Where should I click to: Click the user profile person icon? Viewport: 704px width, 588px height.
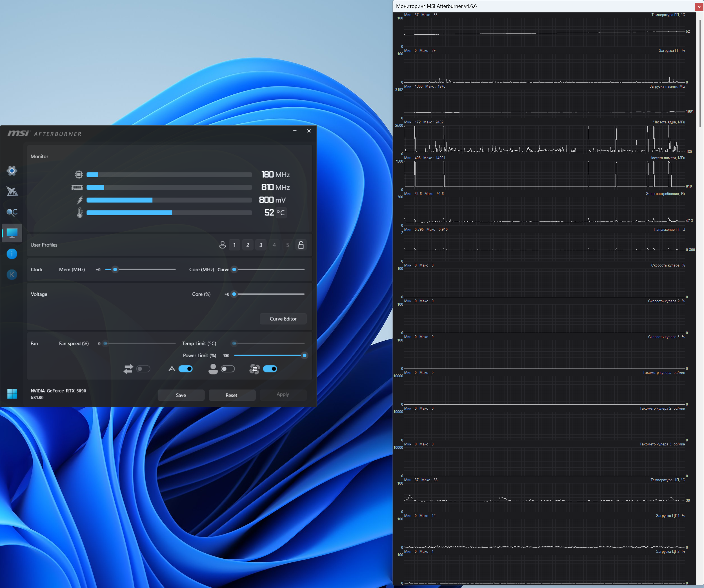pos(222,245)
